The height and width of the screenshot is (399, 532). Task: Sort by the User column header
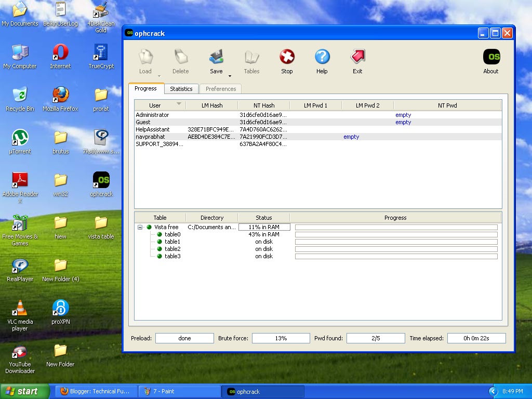[x=160, y=105]
